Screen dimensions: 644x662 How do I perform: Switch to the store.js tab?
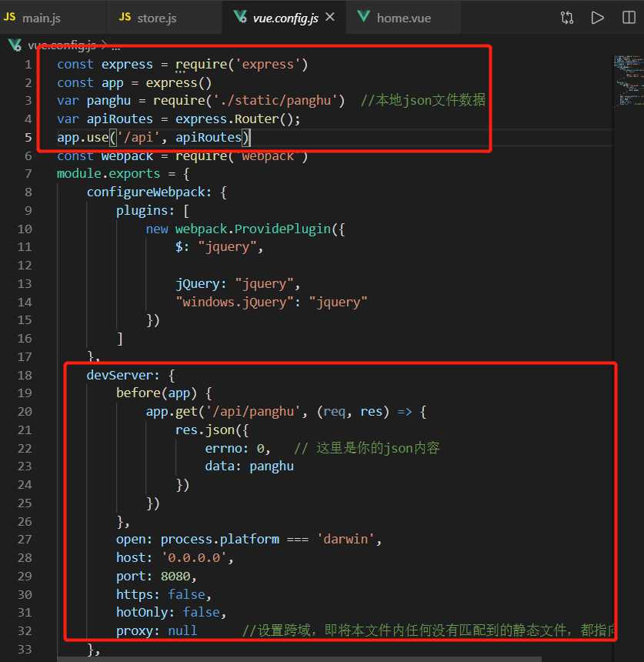165,18
